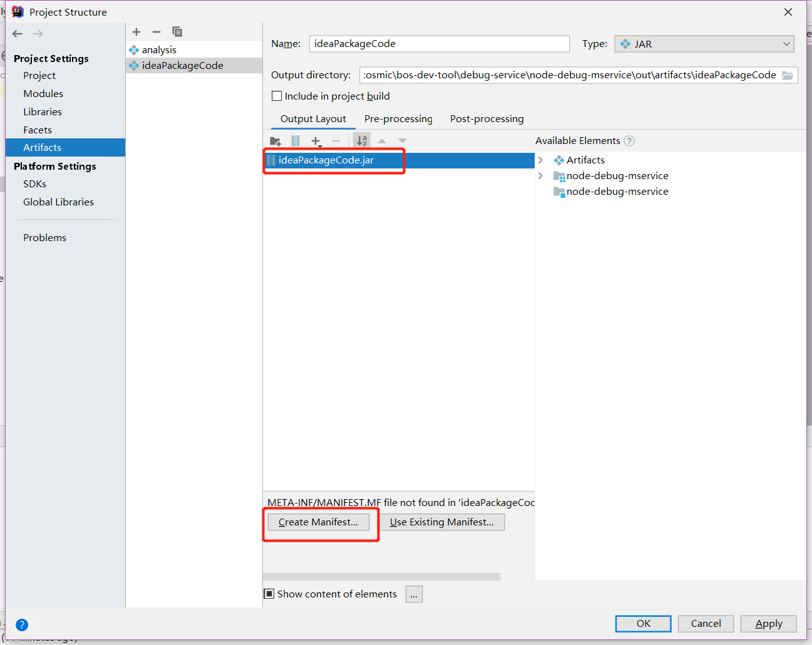Select analysis in artifact list

(194, 50)
